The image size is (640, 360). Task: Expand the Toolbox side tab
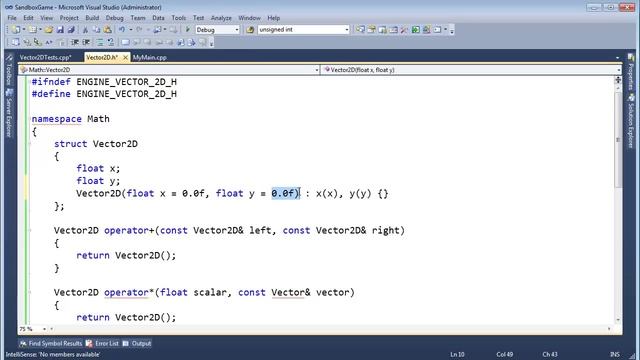pyautogui.click(x=9, y=70)
